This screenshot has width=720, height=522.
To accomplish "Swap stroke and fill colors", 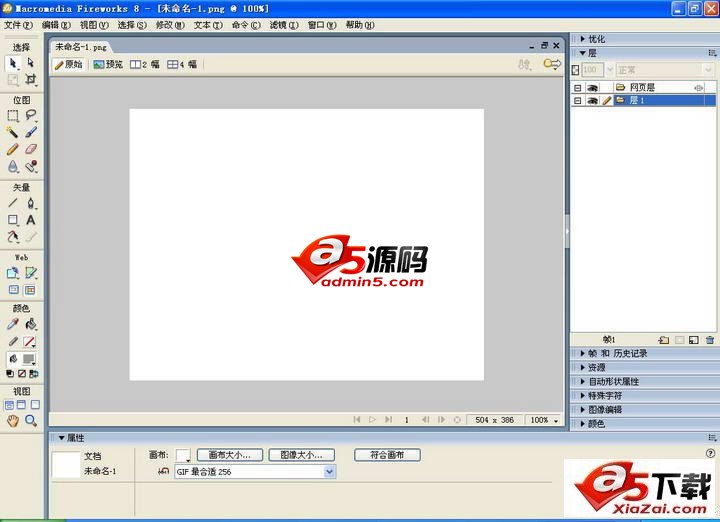I will point(34,374).
